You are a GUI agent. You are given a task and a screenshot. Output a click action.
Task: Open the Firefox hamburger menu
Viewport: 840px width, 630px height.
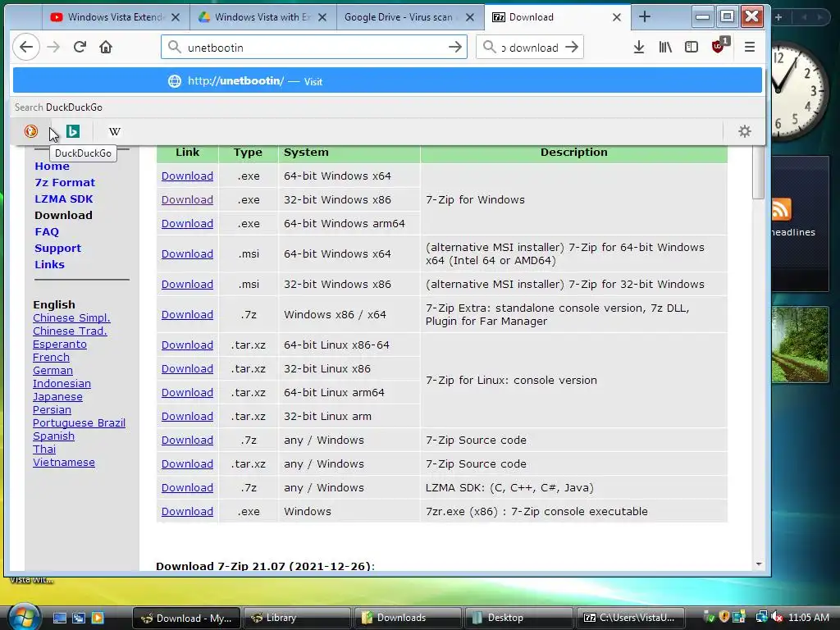(750, 47)
